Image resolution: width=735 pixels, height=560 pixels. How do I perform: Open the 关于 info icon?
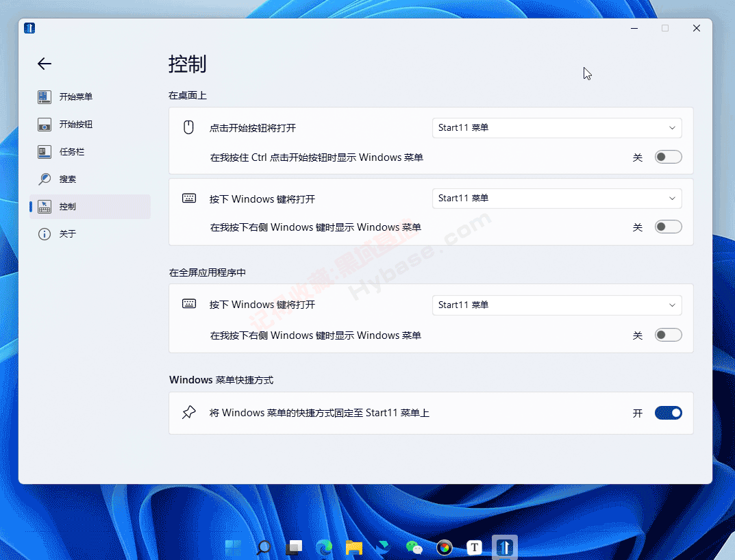point(44,233)
